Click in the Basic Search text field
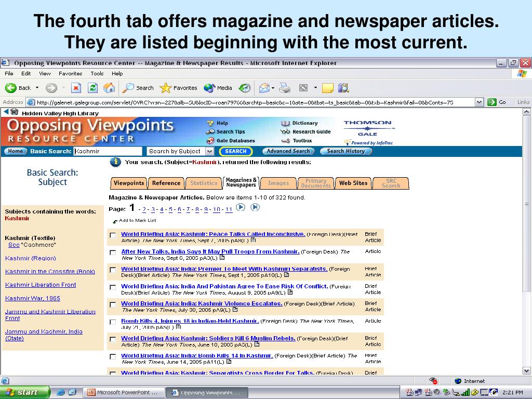The width and height of the screenshot is (532, 399). [108, 151]
